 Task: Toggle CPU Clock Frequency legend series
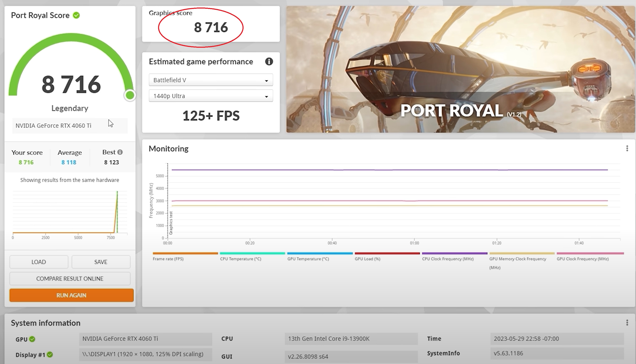pos(448,259)
